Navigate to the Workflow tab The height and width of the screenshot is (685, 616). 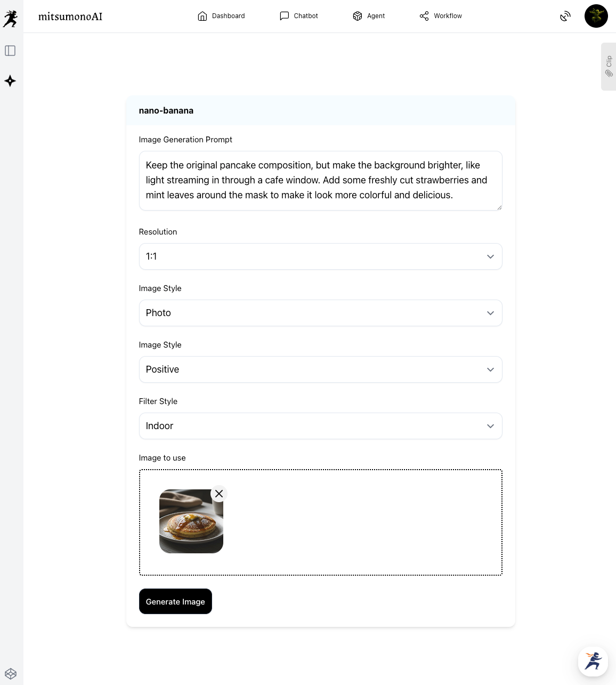pos(441,16)
